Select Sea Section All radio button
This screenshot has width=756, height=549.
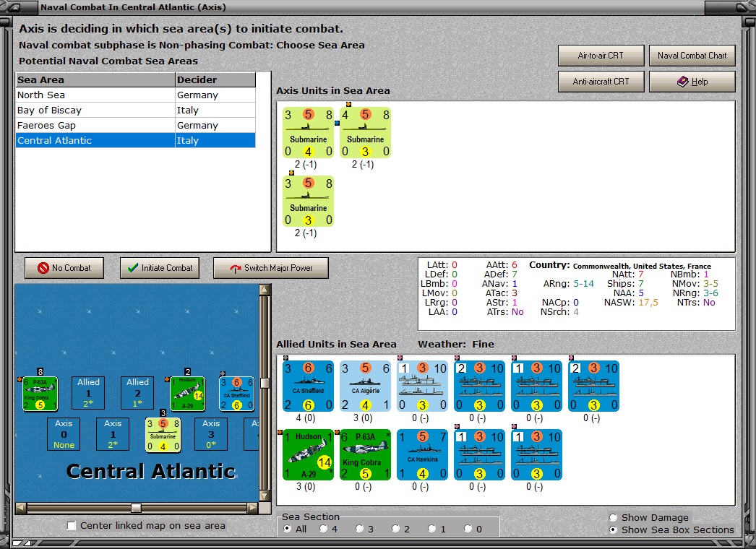pos(288,529)
